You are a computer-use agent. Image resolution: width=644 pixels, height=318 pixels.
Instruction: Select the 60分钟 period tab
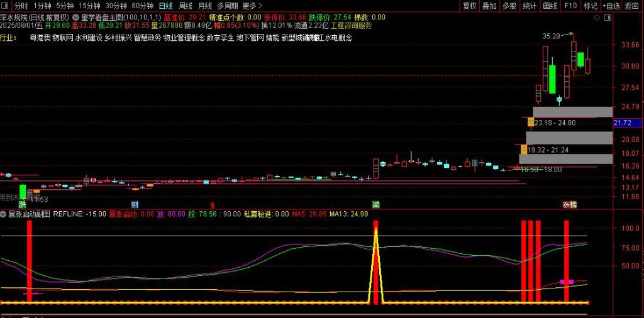(142, 6)
